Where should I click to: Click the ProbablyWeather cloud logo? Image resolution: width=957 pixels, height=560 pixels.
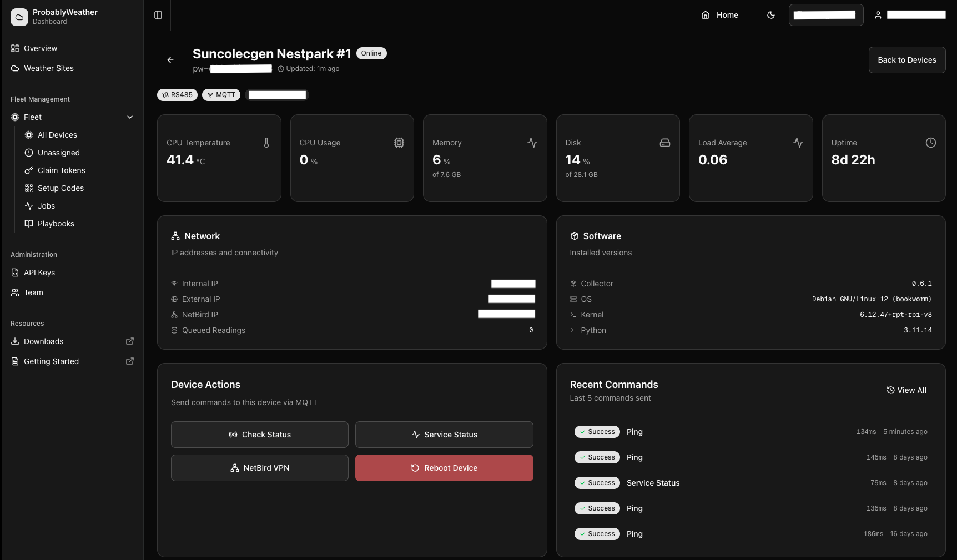pyautogui.click(x=19, y=17)
